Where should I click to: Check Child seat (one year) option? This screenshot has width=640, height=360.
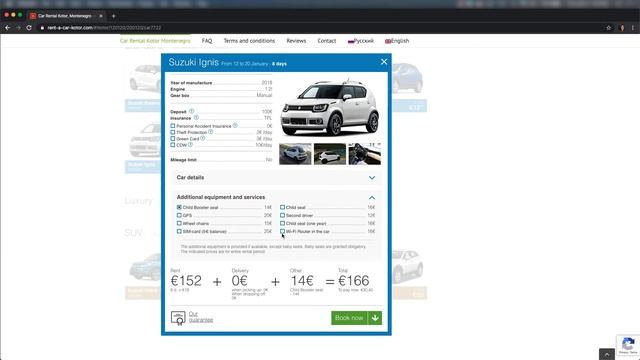point(282,223)
